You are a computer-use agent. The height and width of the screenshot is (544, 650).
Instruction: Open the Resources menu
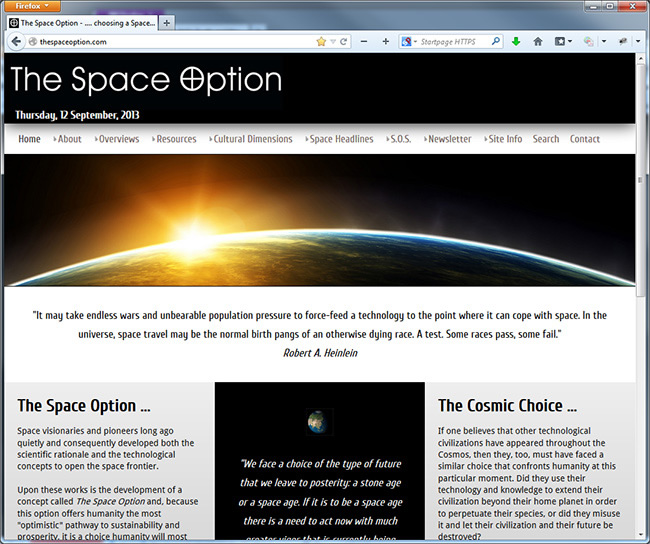coord(174,139)
